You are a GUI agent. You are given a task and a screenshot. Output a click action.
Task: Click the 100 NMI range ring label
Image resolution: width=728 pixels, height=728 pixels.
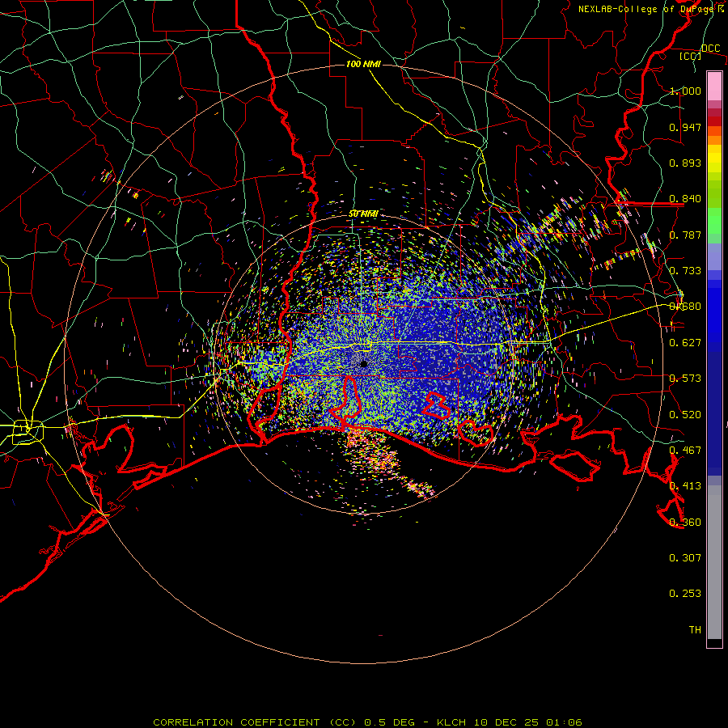(363, 64)
